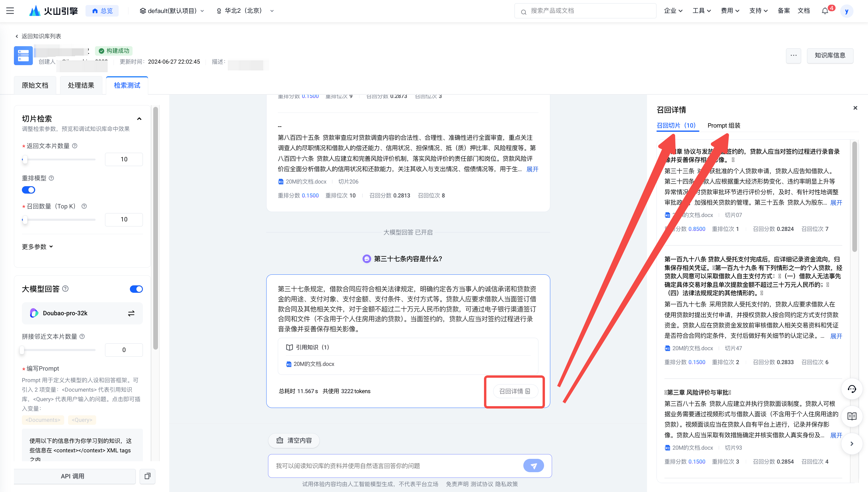Click the switch model icon beside Doubao-pro-32k

[x=131, y=313]
